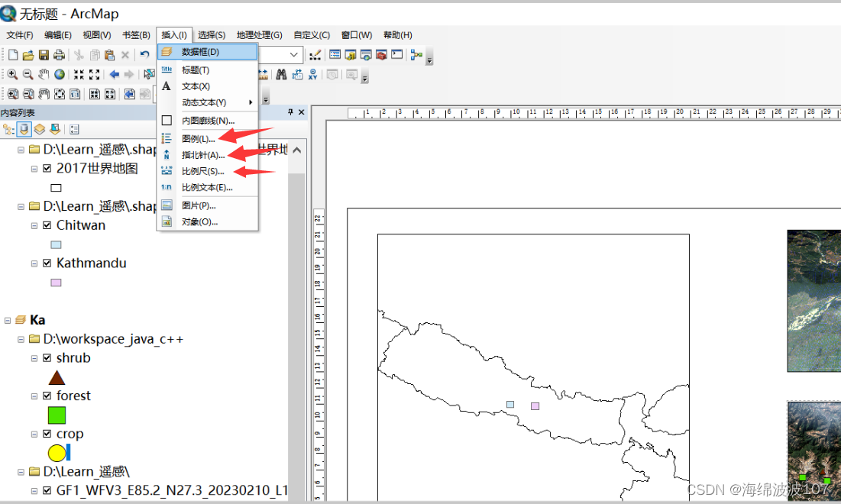Click the layout Zoom to 100% icon
The image size is (841, 504).
pyautogui.click(x=75, y=95)
